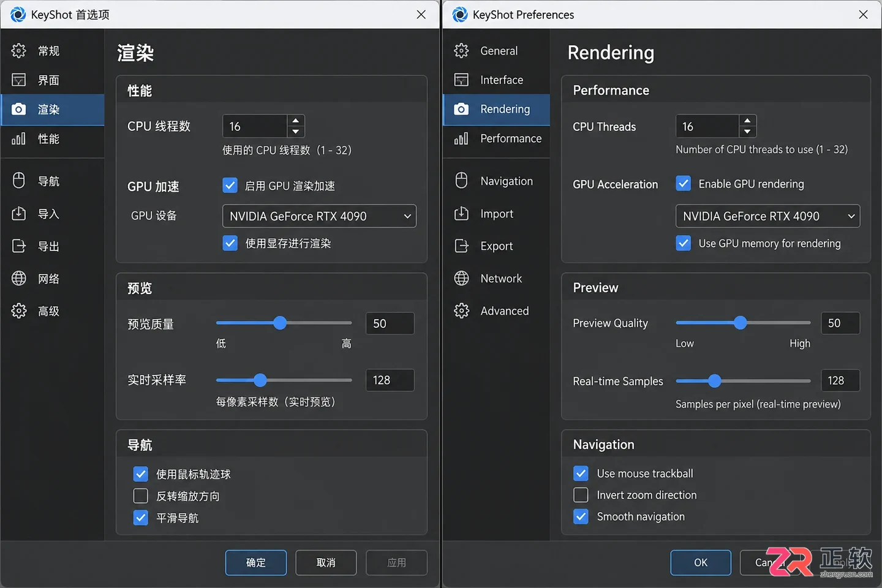The width and height of the screenshot is (882, 588).
Task: Click the 性能 bar chart icon
Action: tap(19, 139)
